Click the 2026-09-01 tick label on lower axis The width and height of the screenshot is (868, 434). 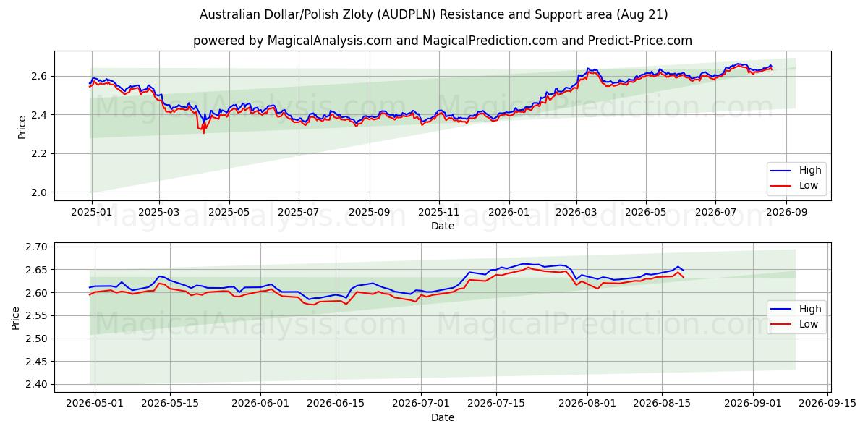click(754, 404)
